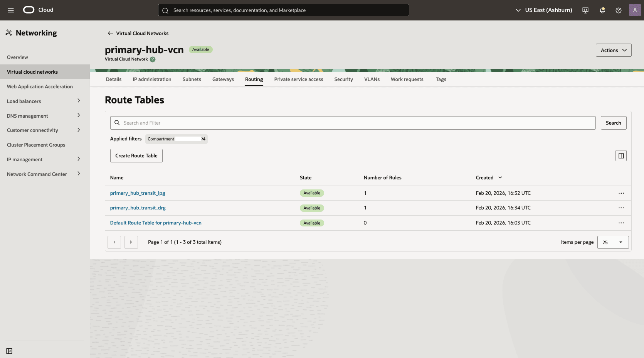644x358 pixels.
Task: Collapse the Networking sidebar
Action: pos(9,351)
